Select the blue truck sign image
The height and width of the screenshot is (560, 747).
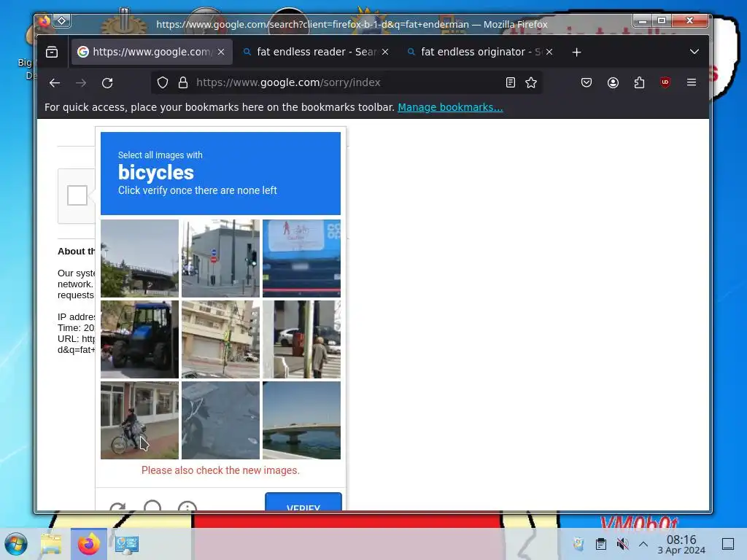[301, 259]
